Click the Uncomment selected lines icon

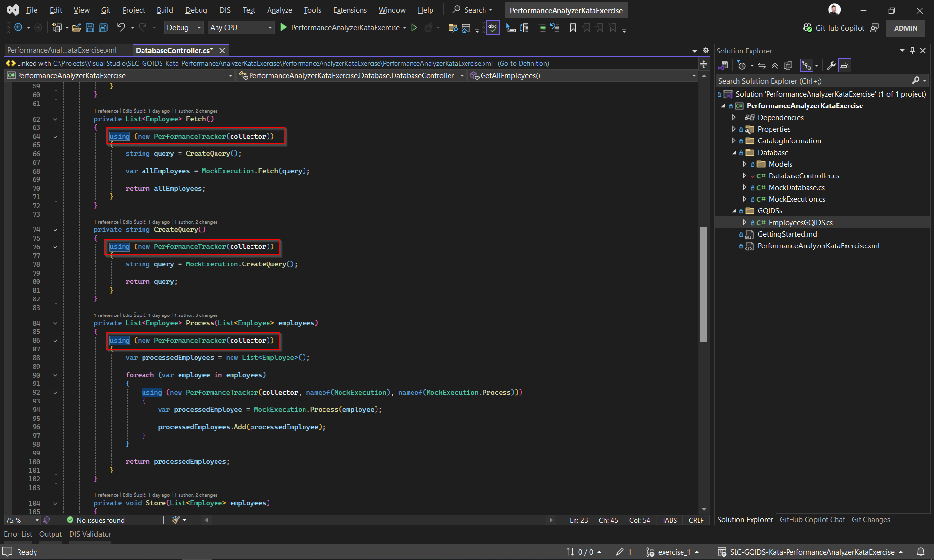coord(555,28)
